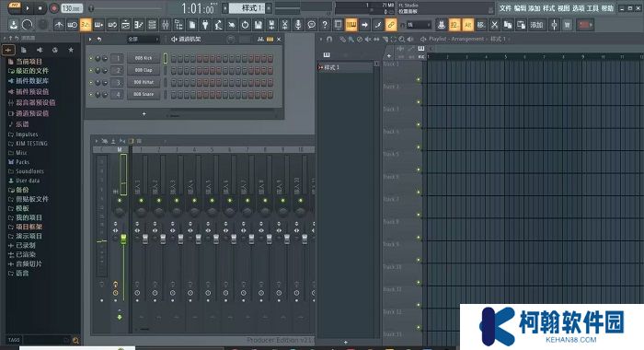Select the 808 Kick channel button

pos(144,58)
